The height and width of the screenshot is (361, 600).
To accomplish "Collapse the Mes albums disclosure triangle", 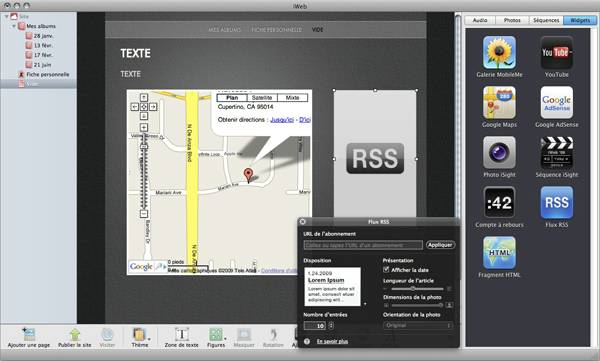I will 14,26.
